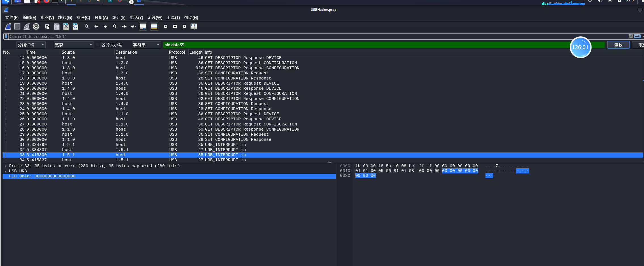Select packet 31 URB_INTERRUPT in row

click(x=323, y=144)
